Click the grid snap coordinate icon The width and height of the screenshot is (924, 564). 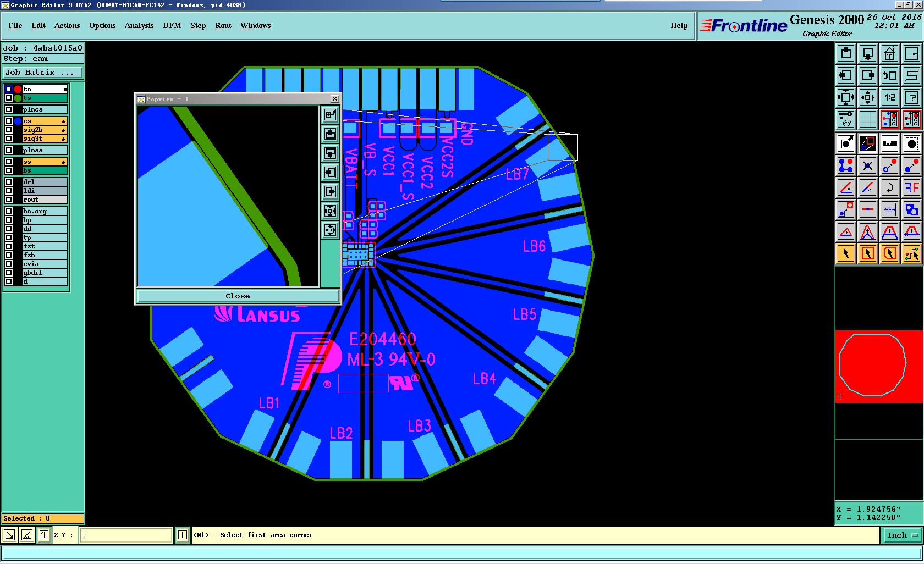pyautogui.click(x=44, y=535)
